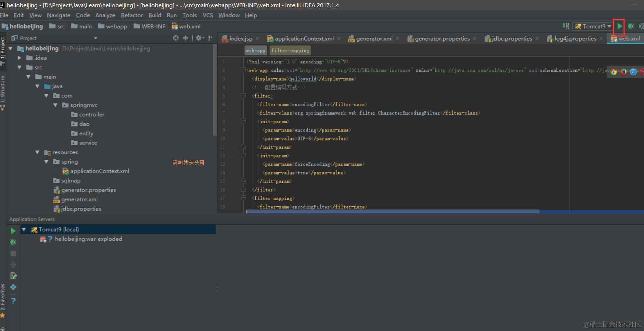Run with Coverage using the top-right toolbar icon
Screen dimensions: 644x331
coord(641,26)
